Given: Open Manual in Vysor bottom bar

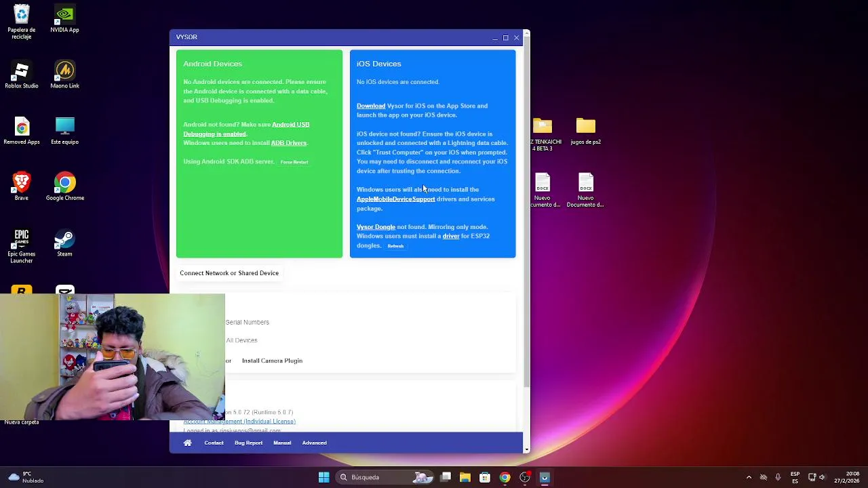Looking at the screenshot, I should 282,443.
